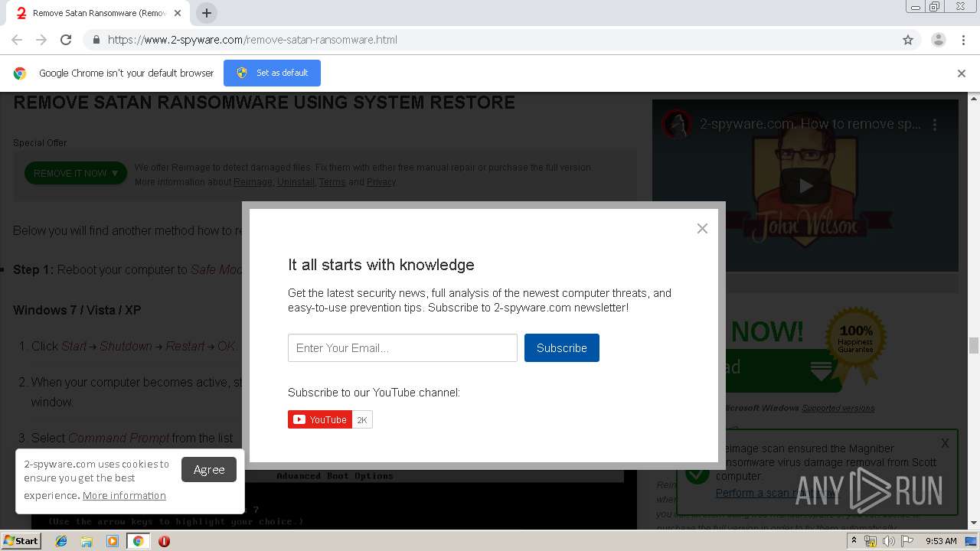The height and width of the screenshot is (551, 980).
Task: Bookmark this page with star icon
Action: tap(908, 40)
